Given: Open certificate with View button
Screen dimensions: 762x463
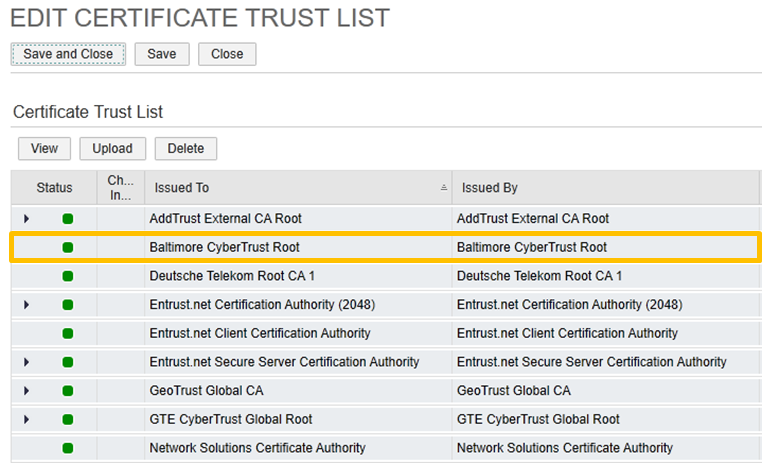Looking at the screenshot, I should pos(44,148).
